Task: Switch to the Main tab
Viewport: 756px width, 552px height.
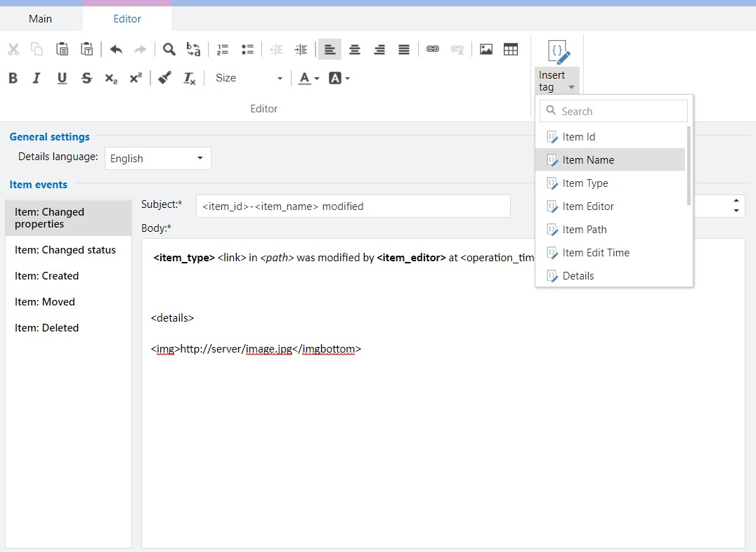Action: click(40, 19)
